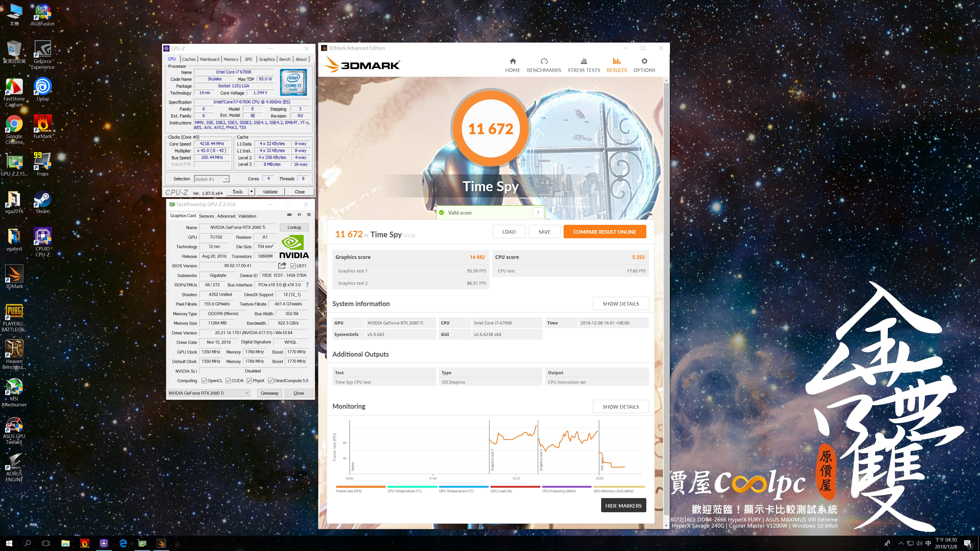Click Giveaway button in GPU-Z
Screen dimensions: 980x551
pyautogui.click(x=269, y=393)
